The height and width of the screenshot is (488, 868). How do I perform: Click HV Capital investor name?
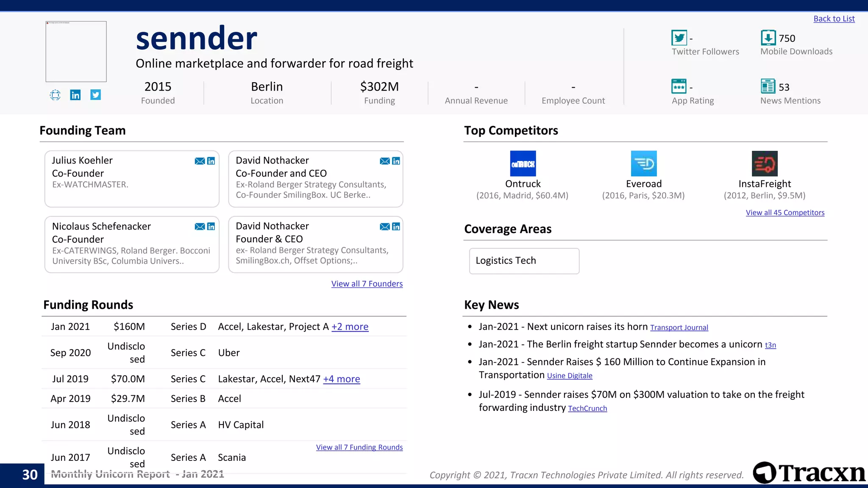[x=241, y=425]
